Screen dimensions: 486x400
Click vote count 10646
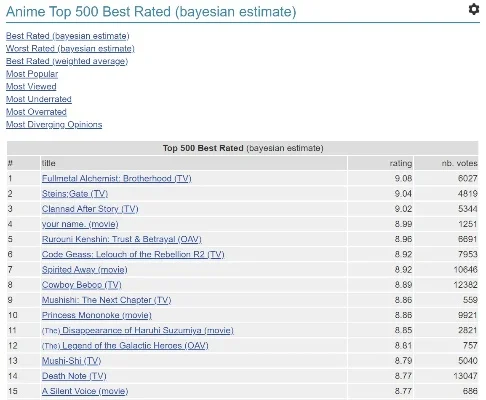[465, 270]
